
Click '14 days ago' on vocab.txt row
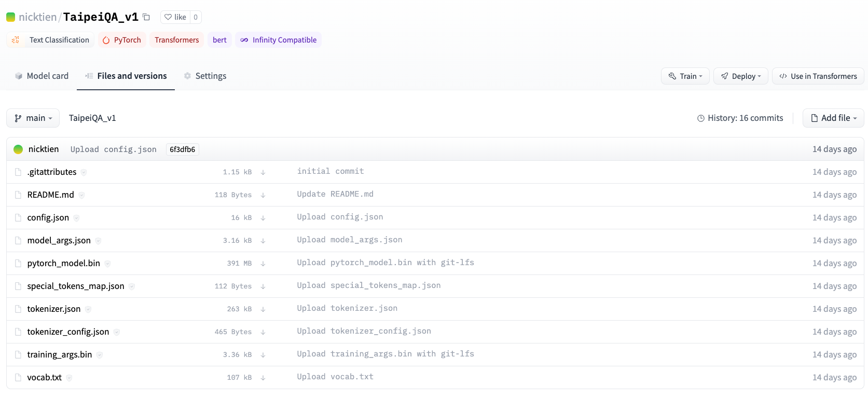[x=834, y=378]
